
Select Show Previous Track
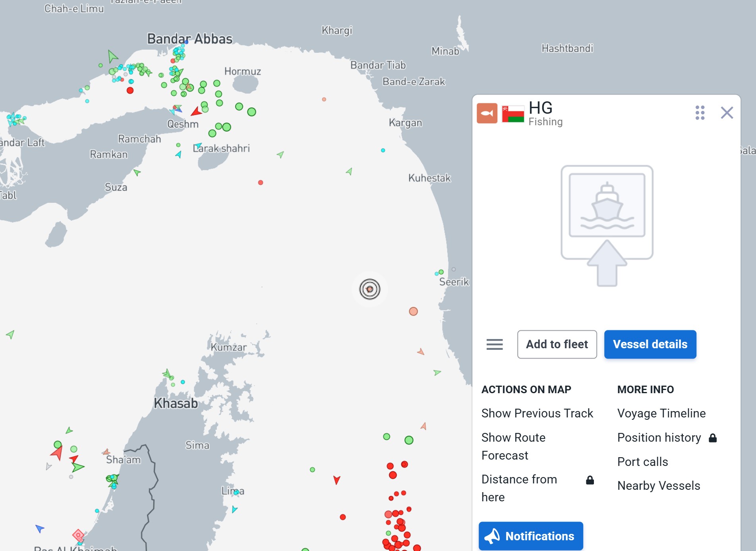point(537,413)
